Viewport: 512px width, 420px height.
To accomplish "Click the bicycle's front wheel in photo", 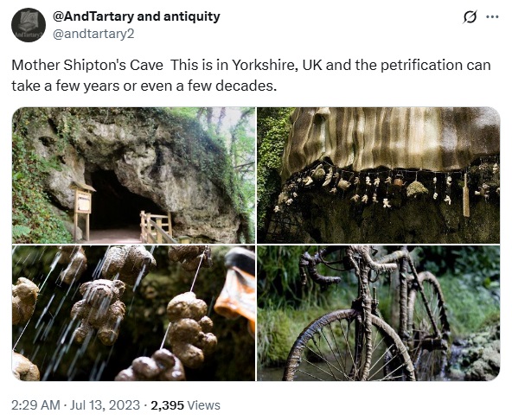I will coord(349,346).
